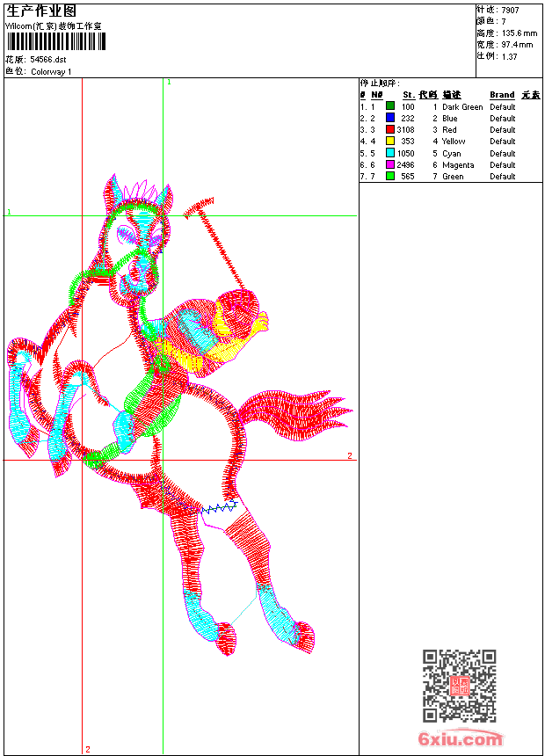Click the Dark Green color swatch

390,106
